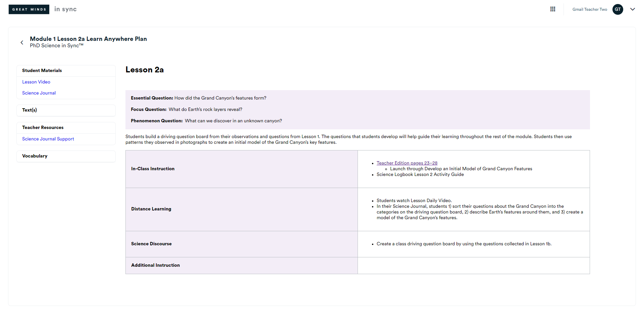Expand the Vocabulary section
This screenshot has height=314, width=644.
pos(66,156)
